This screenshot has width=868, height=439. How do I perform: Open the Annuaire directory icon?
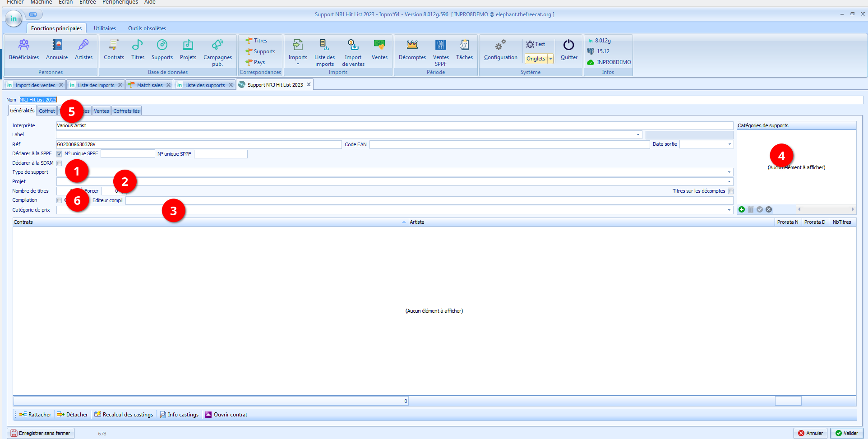(x=57, y=49)
